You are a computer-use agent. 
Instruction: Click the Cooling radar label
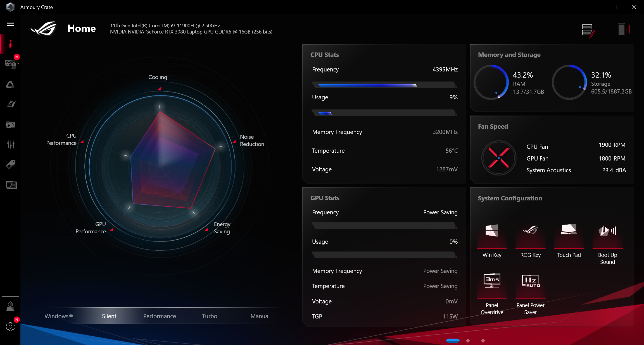(158, 77)
